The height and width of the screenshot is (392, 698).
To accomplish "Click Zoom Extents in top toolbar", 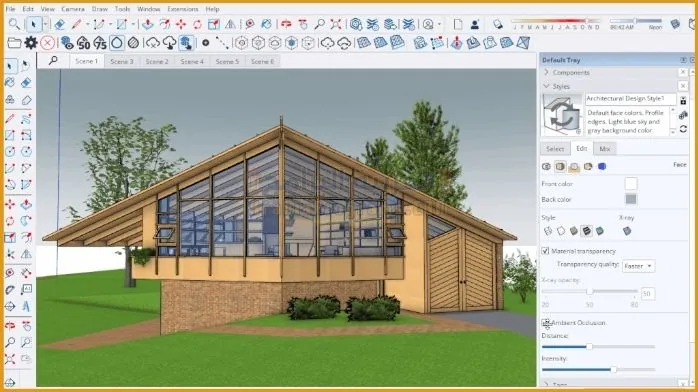I will 336,24.
